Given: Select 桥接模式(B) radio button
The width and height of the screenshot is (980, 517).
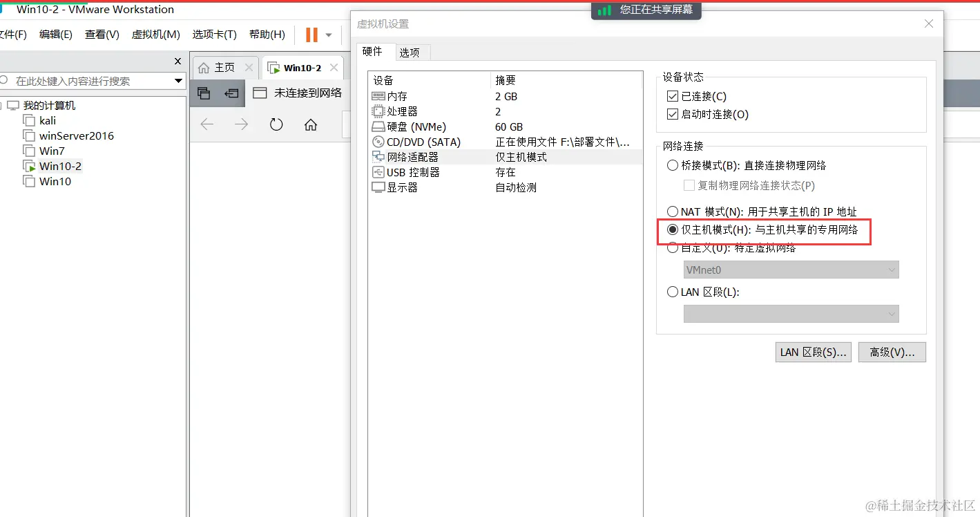Looking at the screenshot, I should click(x=673, y=166).
